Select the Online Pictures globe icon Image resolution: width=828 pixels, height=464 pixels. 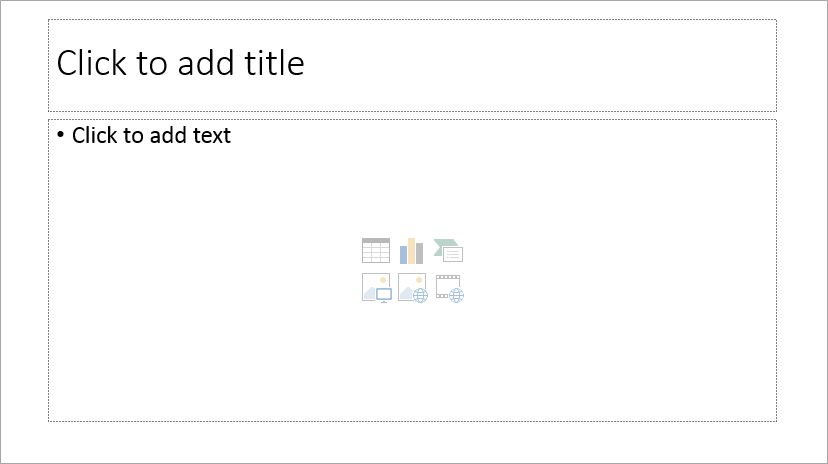pyautogui.click(x=412, y=288)
